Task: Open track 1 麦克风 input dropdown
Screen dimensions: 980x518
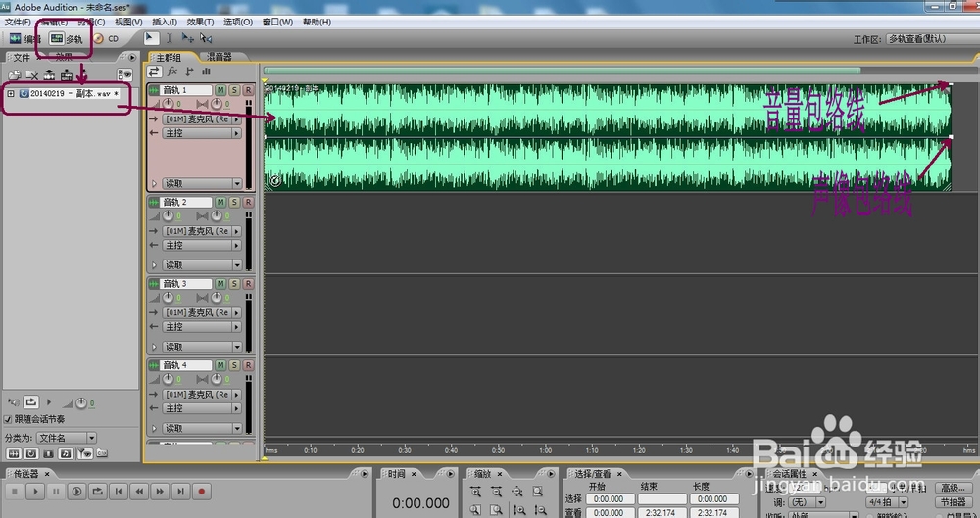Action: 203,118
